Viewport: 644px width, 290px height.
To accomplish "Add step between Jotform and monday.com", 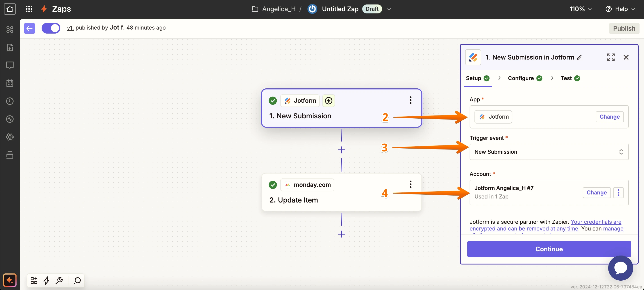I will pyautogui.click(x=341, y=150).
